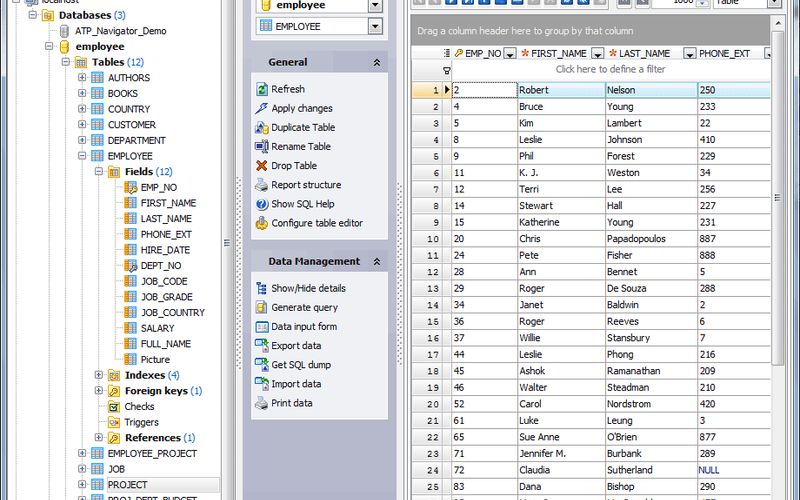Click the ATP_Navigator_Demo database icon
This screenshot has height=500, width=800.
click(x=64, y=31)
